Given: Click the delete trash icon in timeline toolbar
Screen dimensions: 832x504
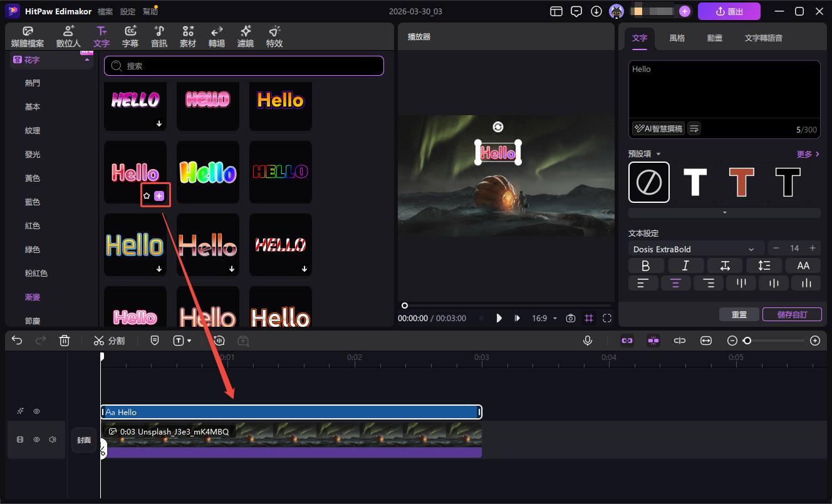Looking at the screenshot, I should tap(64, 341).
